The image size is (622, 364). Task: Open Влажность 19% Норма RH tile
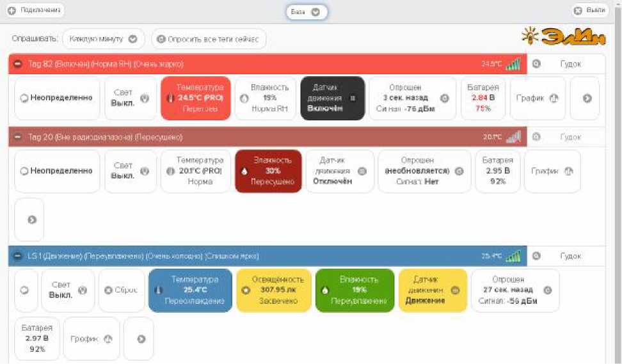[266, 98]
